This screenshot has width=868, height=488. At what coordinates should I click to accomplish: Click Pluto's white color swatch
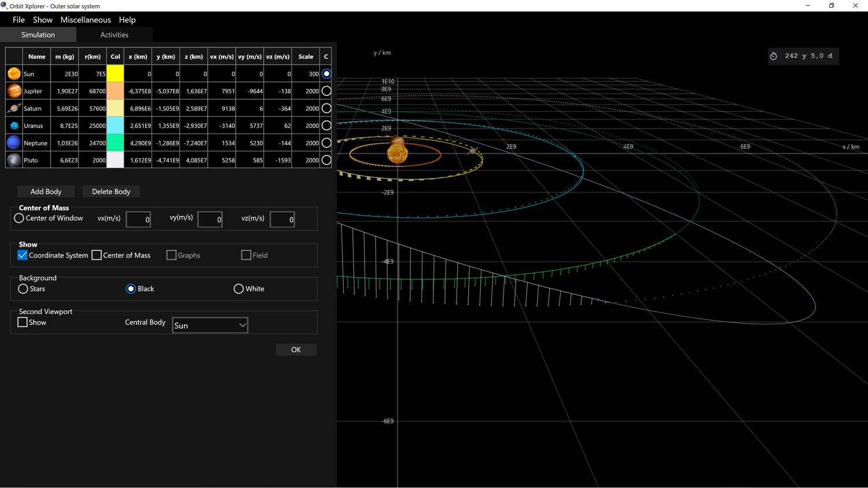(115, 160)
